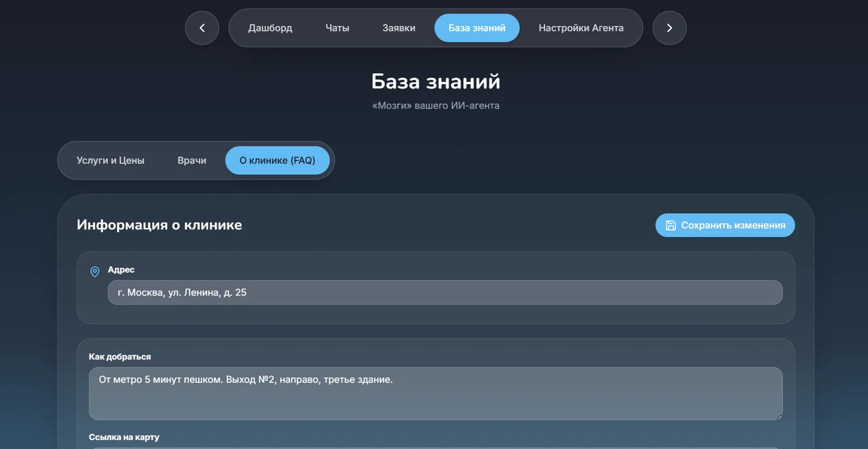Select the База знаний tab
The height and width of the screenshot is (449, 868).
coord(477,28)
